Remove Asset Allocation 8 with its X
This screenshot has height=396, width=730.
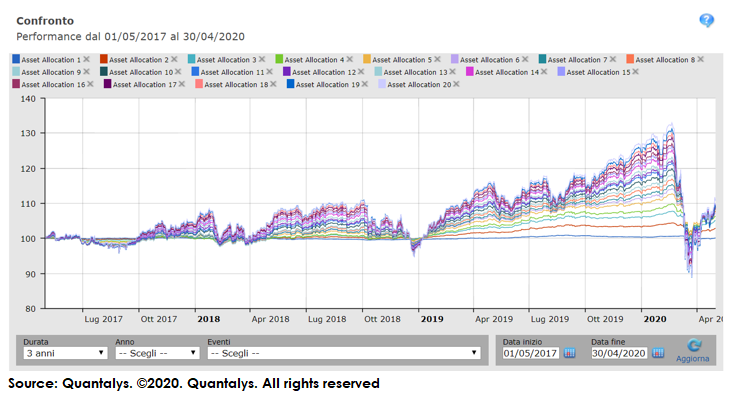(x=701, y=60)
